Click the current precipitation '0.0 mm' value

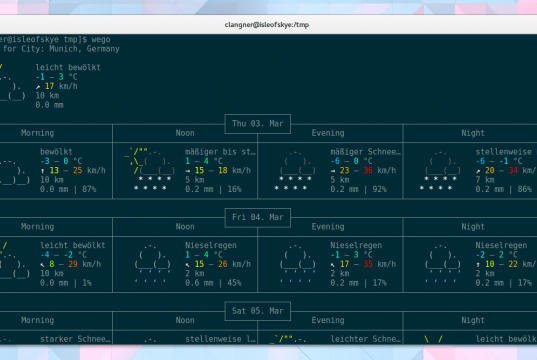(49, 105)
